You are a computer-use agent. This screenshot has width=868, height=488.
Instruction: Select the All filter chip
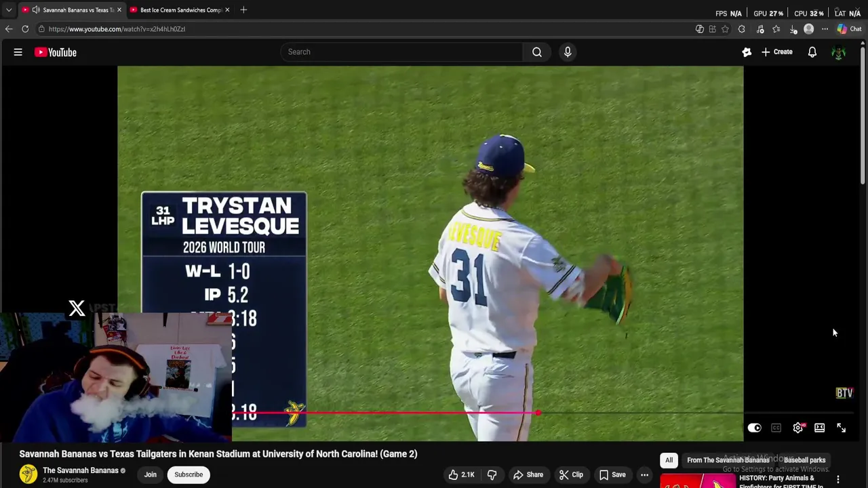(x=669, y=460)
